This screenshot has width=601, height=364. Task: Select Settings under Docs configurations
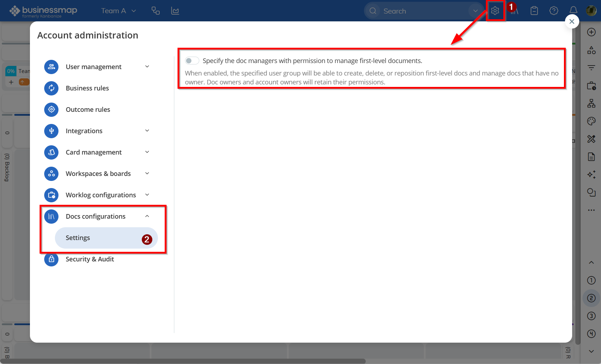pos(78,238)
